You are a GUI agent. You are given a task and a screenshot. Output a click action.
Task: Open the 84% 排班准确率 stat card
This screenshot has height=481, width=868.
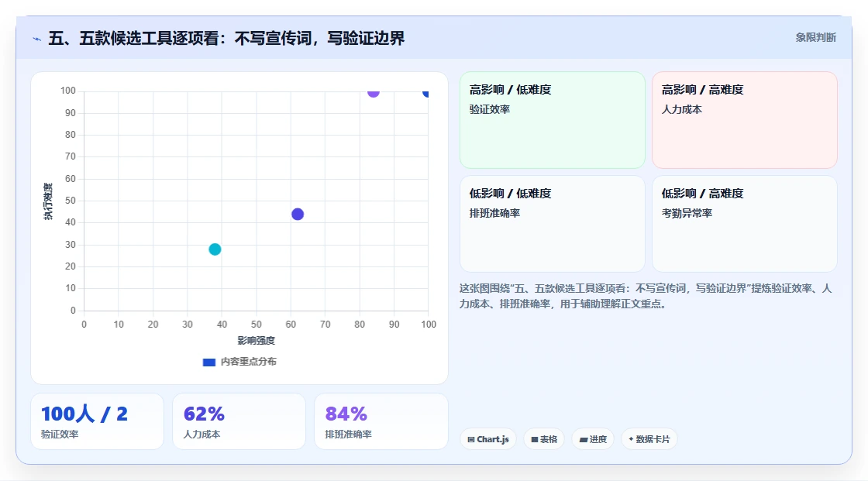pyautogui.click(x=381, y=421)
